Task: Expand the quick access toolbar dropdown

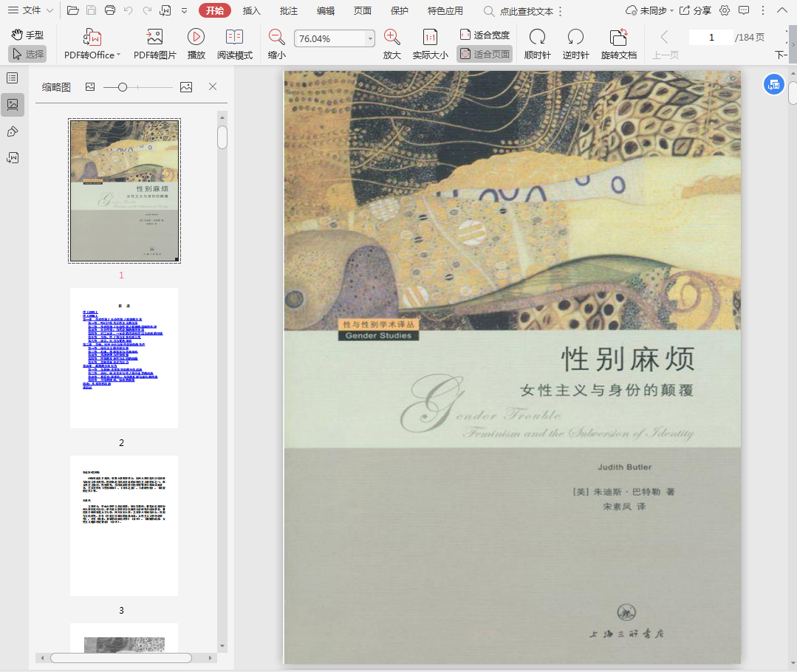Action: tap(184, 10)
